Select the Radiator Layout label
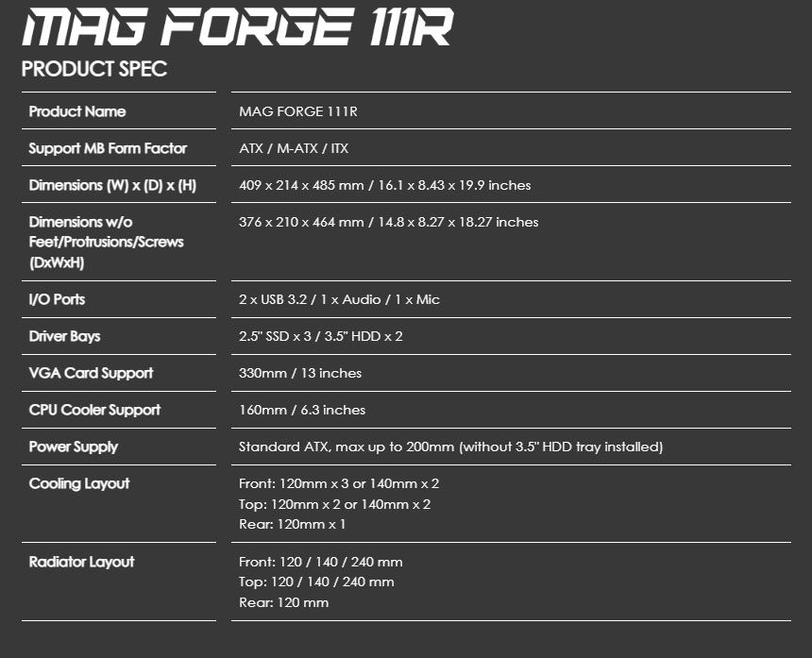The image size is (812, 658). click(82, 562)
